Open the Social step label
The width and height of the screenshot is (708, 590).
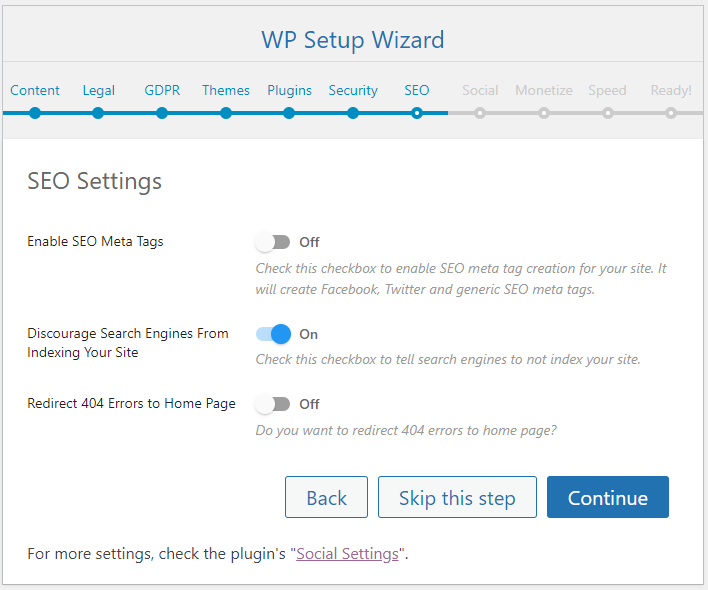click(480, 90)
